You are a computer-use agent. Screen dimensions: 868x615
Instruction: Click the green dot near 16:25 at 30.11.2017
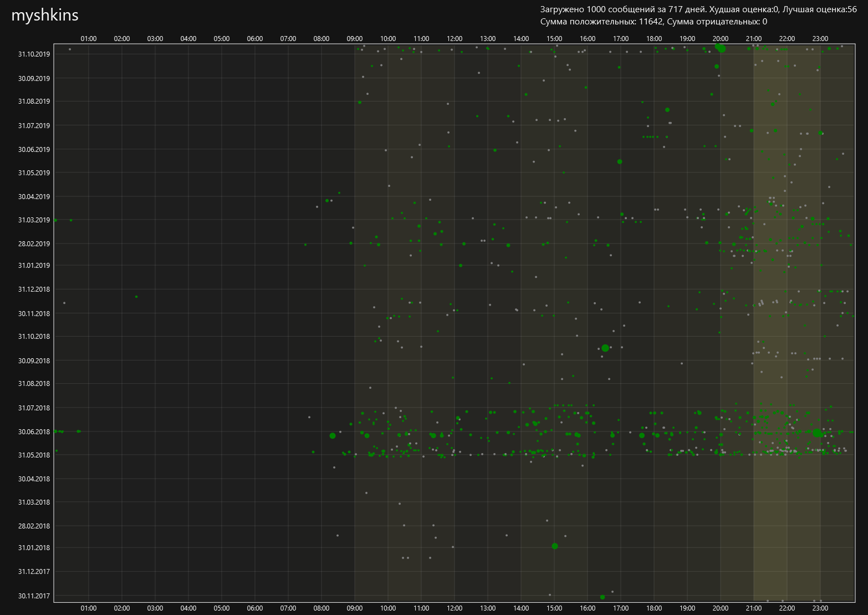click(603, 597)
